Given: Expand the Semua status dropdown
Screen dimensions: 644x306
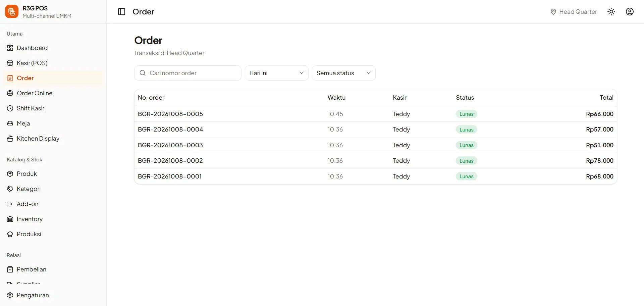Looking at the screenshot, I should pyautogui.click(x=343, y=73).
